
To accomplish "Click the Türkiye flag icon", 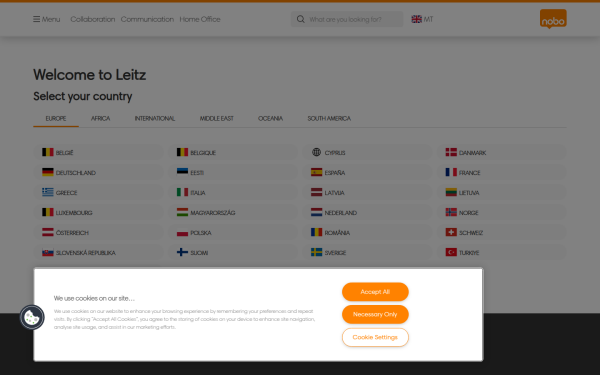I will coord(451,252).
